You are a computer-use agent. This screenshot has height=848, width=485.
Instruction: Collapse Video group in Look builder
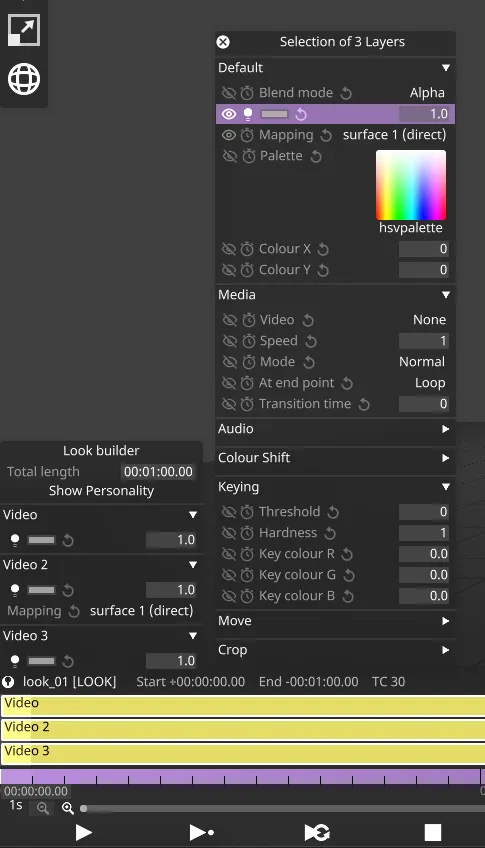tap(192, 515)
